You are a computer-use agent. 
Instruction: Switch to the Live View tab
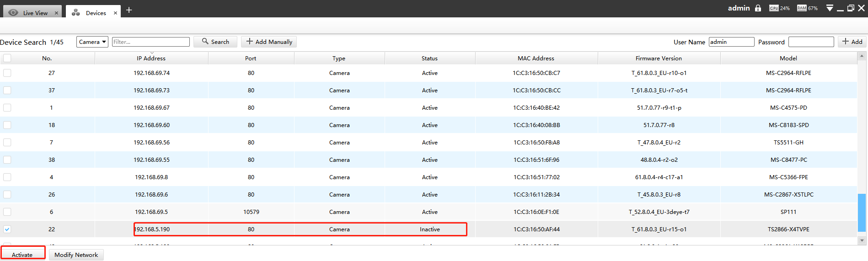coord(32,12)
